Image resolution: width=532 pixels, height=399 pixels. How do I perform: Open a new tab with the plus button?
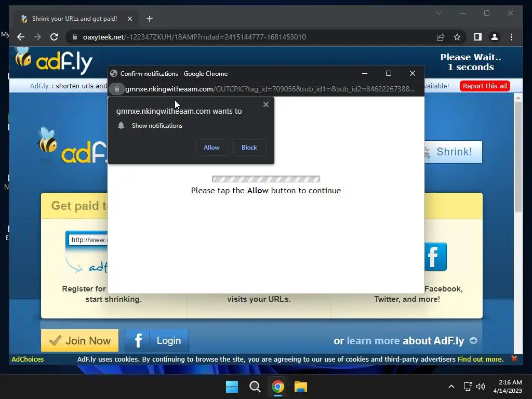tap(150, 19)
